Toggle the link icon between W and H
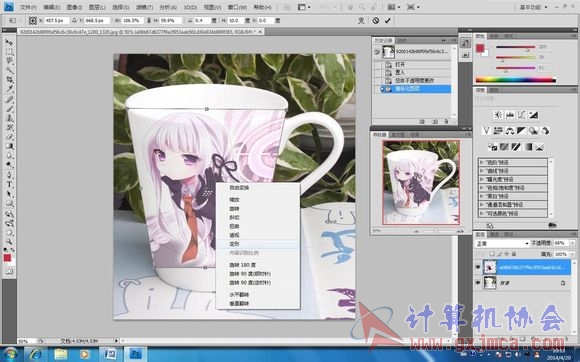The height and width of the screenshot is (362, 580). point(149,21)
